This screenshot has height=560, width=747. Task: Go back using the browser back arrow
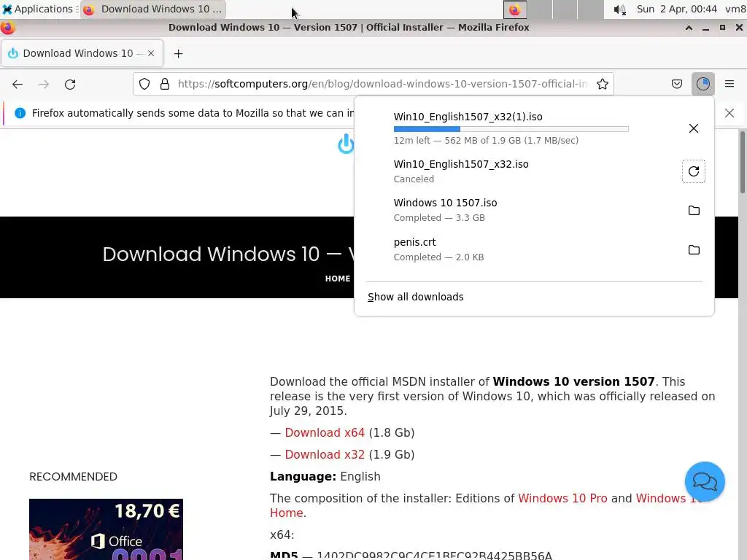[x=18, y=85]
